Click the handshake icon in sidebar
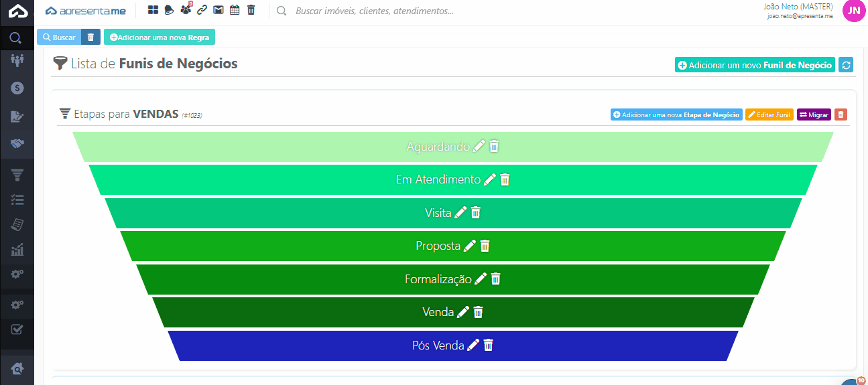This screenshot has height=385, width=868. click(x=17, y=144)
